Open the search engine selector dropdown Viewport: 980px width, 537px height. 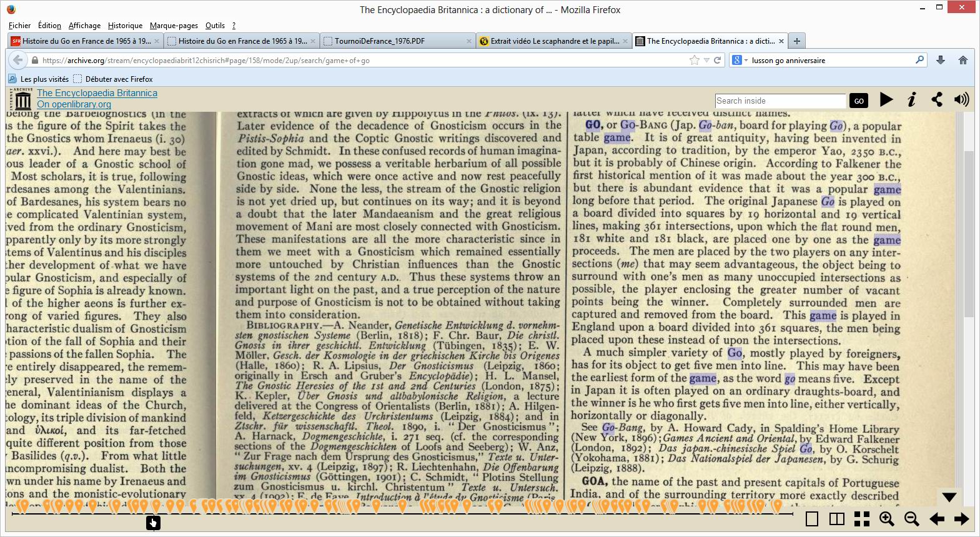[x=740, y=61]
